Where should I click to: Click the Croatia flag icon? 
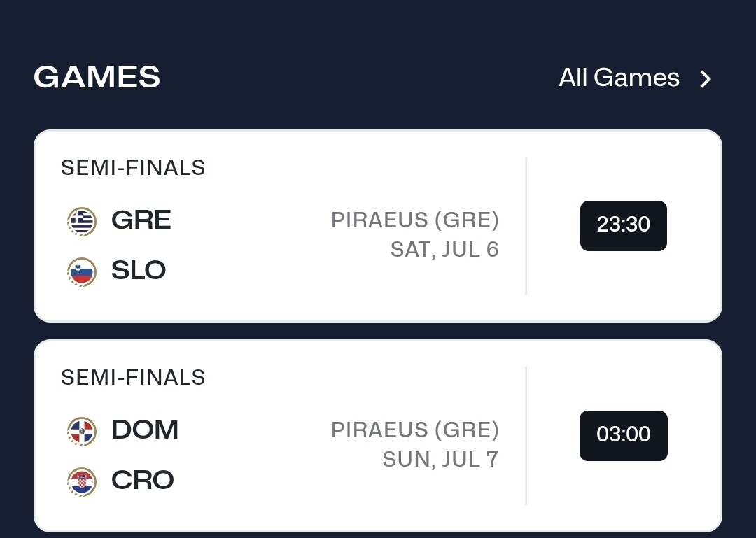pos(82,481)
